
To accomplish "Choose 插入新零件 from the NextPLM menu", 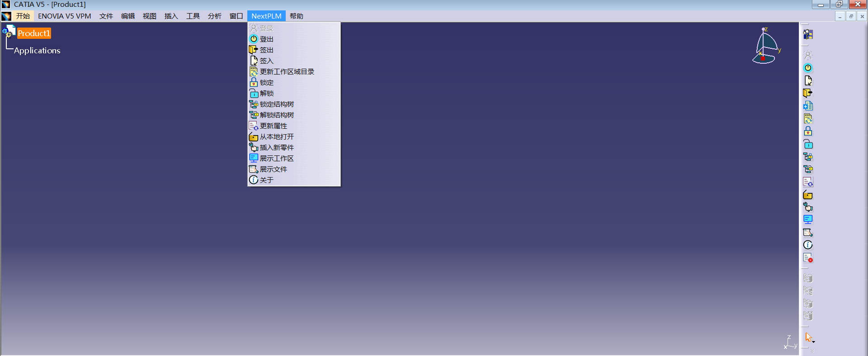I will (294, 148).
